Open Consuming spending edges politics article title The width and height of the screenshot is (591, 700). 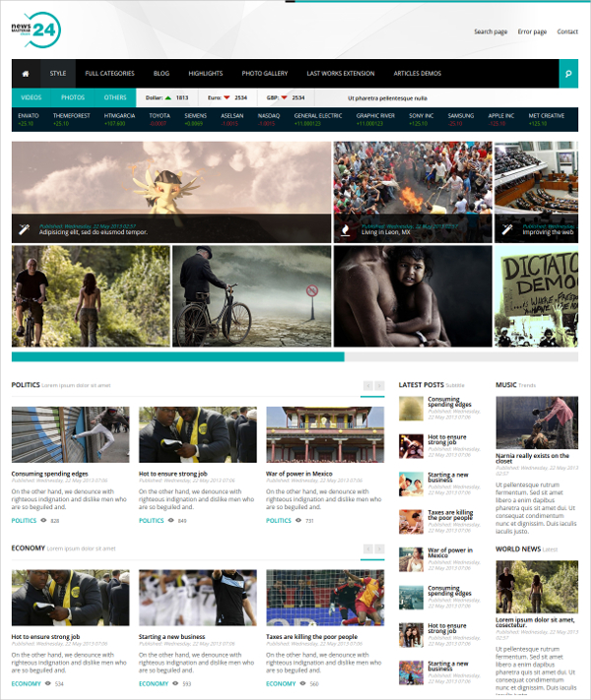click(49, 474)
